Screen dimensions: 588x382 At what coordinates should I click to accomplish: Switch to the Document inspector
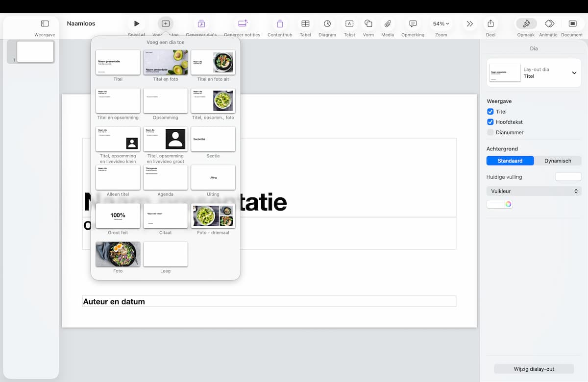point(572,24)
